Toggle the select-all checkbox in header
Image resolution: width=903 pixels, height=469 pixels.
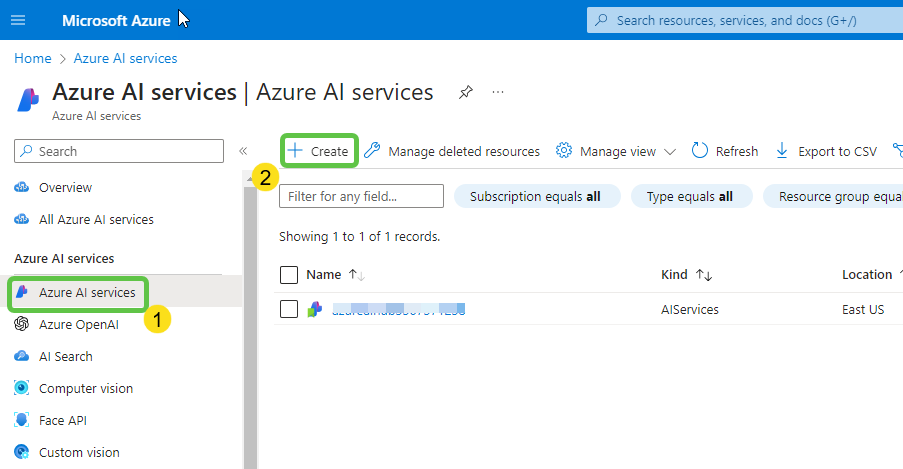289,275
